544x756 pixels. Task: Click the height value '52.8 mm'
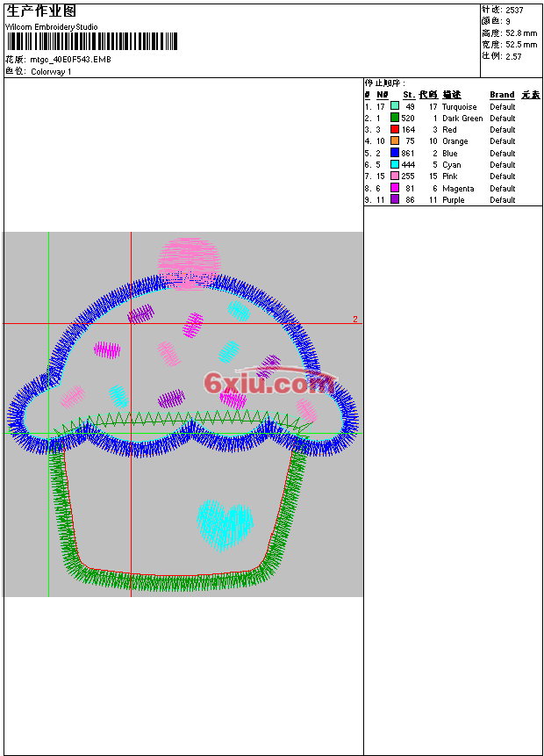(x=521, y=33)
